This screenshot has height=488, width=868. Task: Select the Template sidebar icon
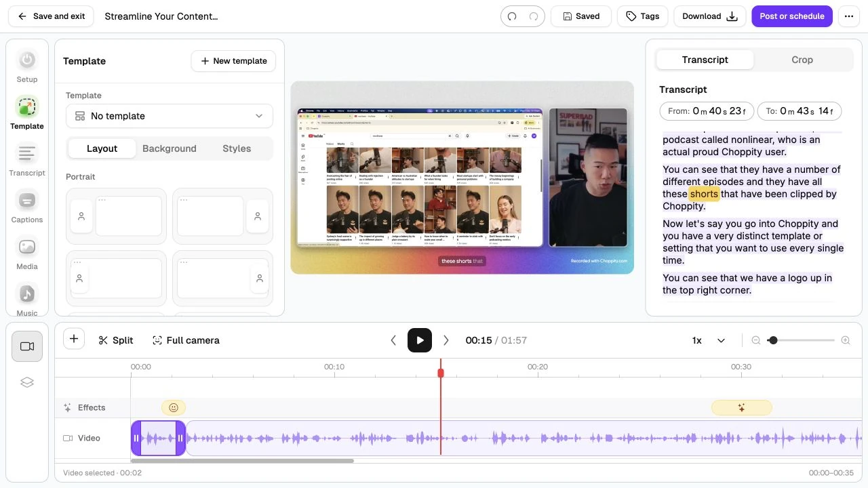(27, 107)
